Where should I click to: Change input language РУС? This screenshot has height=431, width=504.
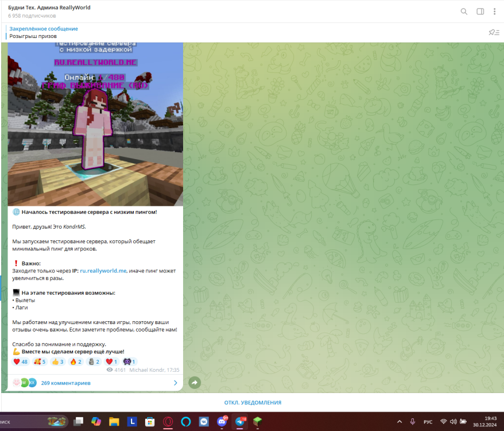[x=428, y=422]
